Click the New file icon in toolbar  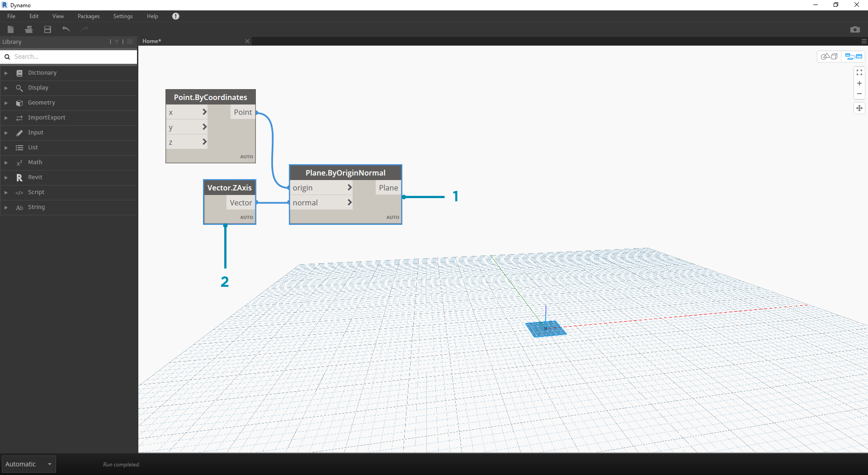tap(11, 29)
